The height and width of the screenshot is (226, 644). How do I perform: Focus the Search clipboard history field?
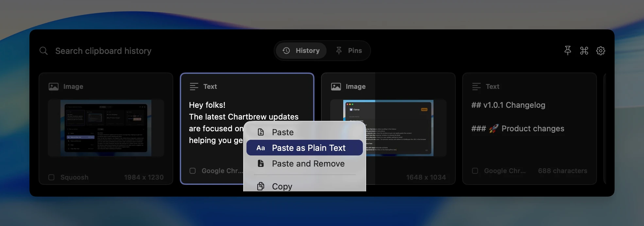(x=103, y=51)
